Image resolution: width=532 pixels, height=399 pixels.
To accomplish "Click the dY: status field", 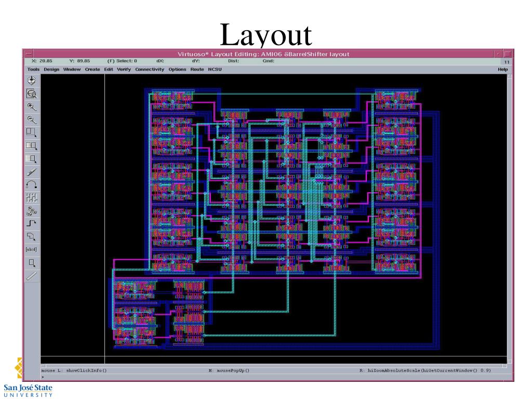I will 196,61.
